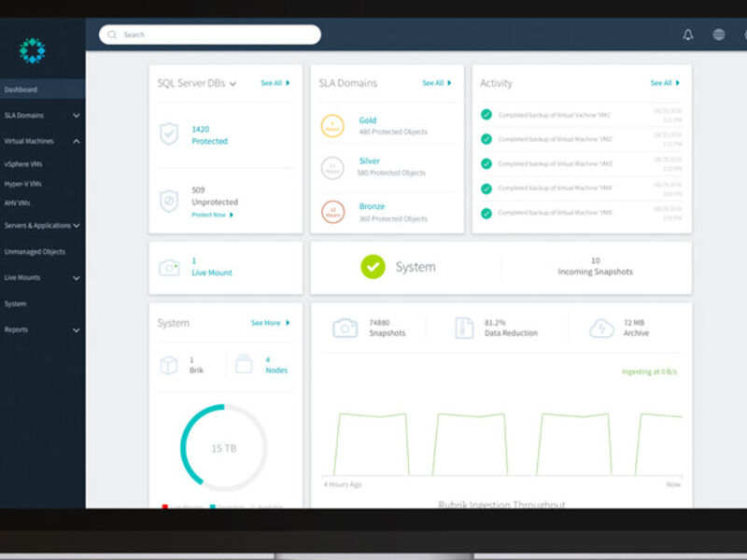The width and height of the screenshot is (747, 560).
Task: Open vSphere VMs in sidebar
Action: (x=23, y=164)
